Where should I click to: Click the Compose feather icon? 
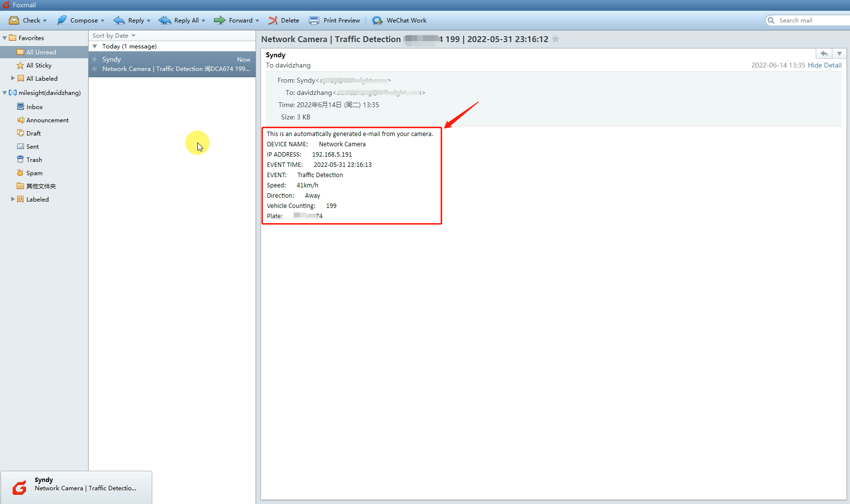tap(62, 21)
